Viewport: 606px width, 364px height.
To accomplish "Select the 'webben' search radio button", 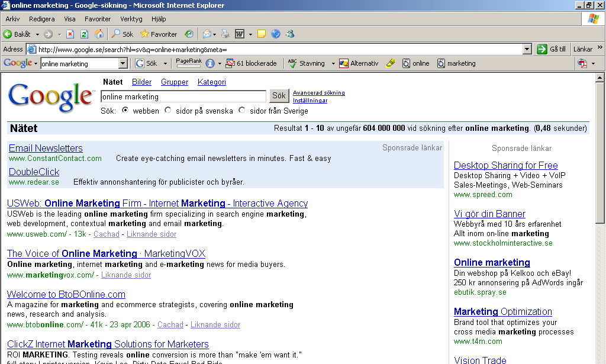I will [125, 110].
